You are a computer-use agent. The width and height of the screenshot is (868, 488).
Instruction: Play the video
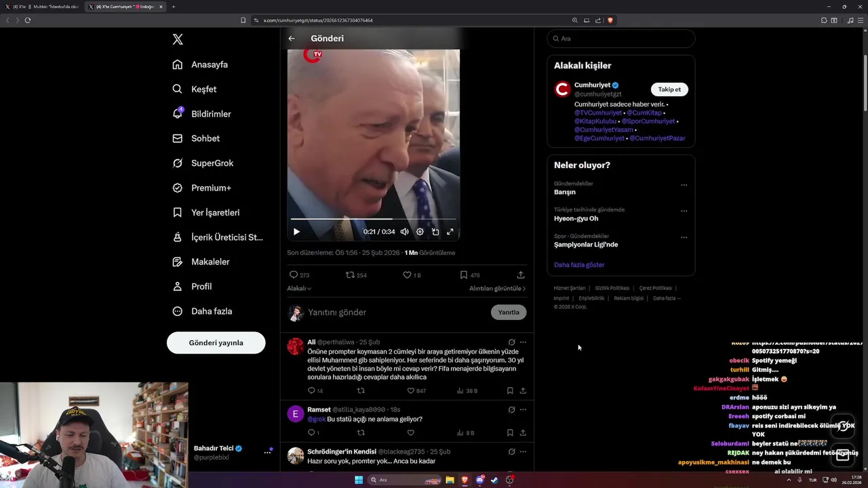coord(296,232)
